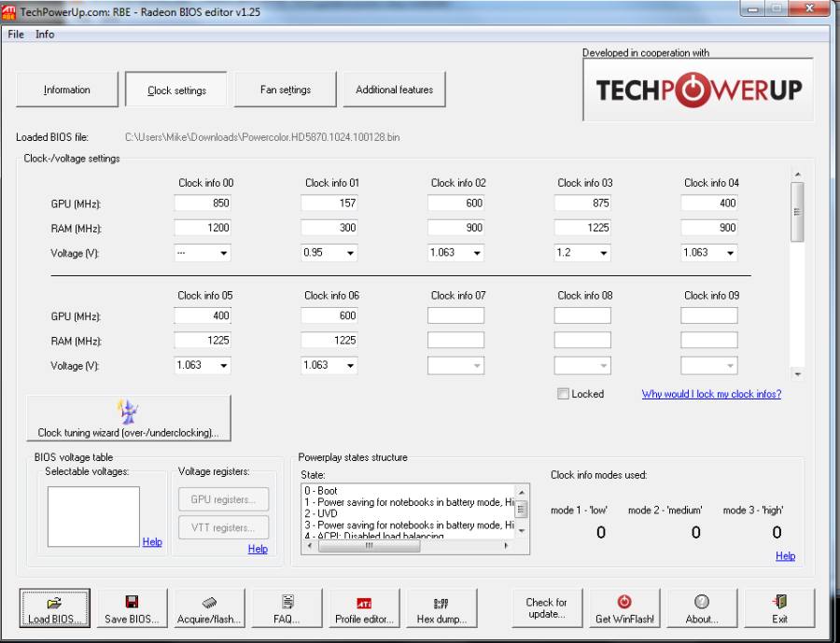Select state 3 Power saving notebooks row
840x643 pixels.
pos(408,524)
